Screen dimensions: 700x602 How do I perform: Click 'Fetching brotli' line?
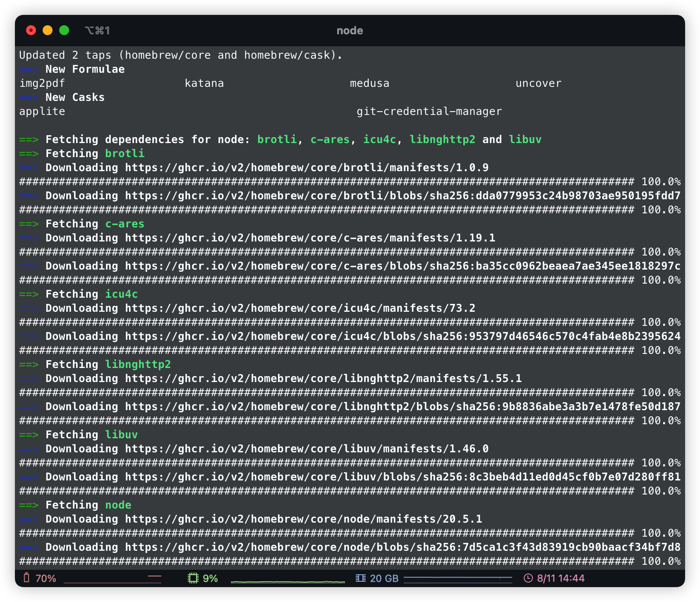pyautogui.click(x=82, y=153)
